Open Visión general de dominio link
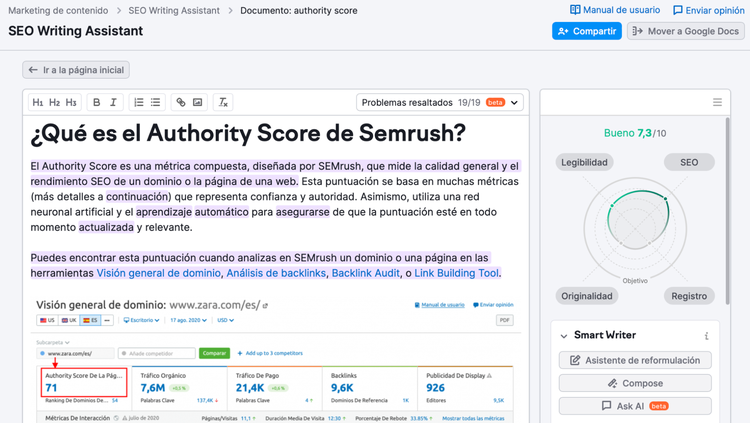 tap(159, 273)
